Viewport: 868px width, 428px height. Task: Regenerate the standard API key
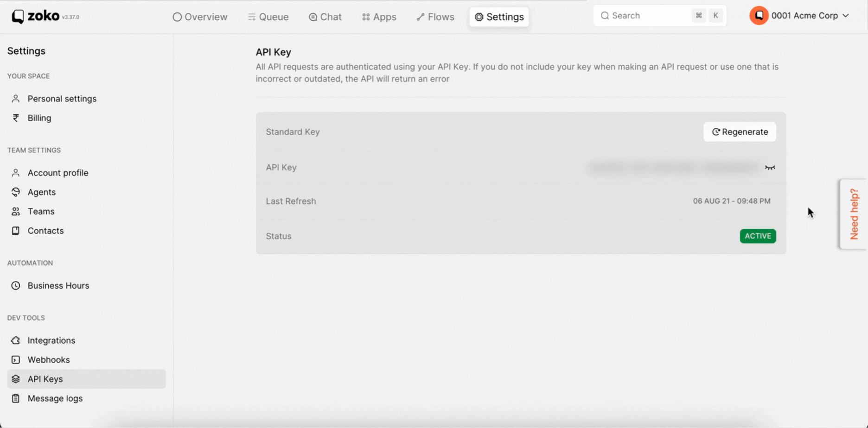[x=740, y=132]
